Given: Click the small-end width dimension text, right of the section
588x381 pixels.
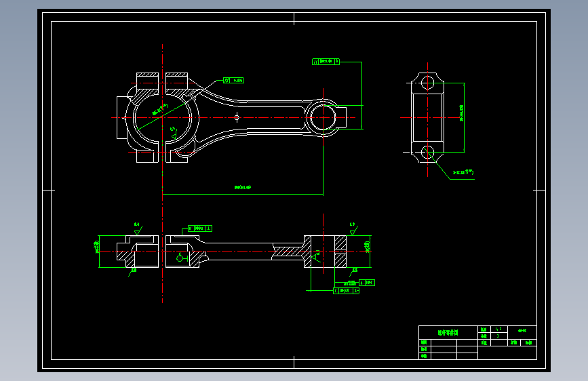Looking at the screenshot, I should 367,246.
